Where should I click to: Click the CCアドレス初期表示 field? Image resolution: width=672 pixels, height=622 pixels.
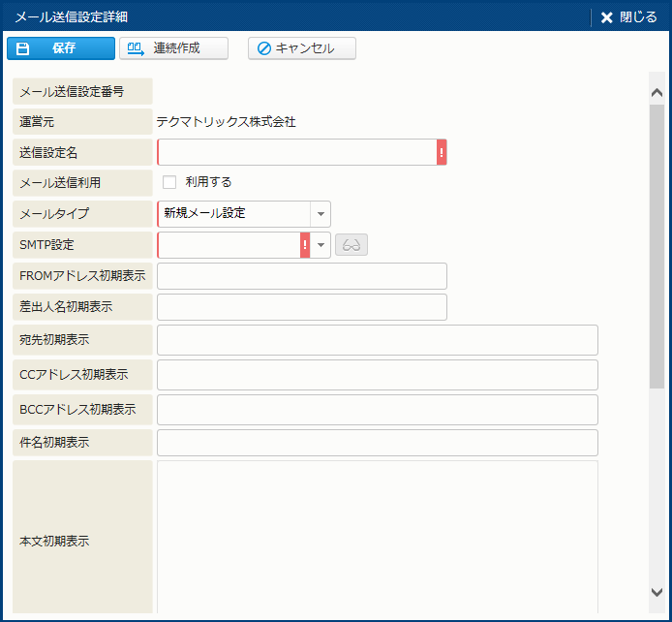click(377, 375)
